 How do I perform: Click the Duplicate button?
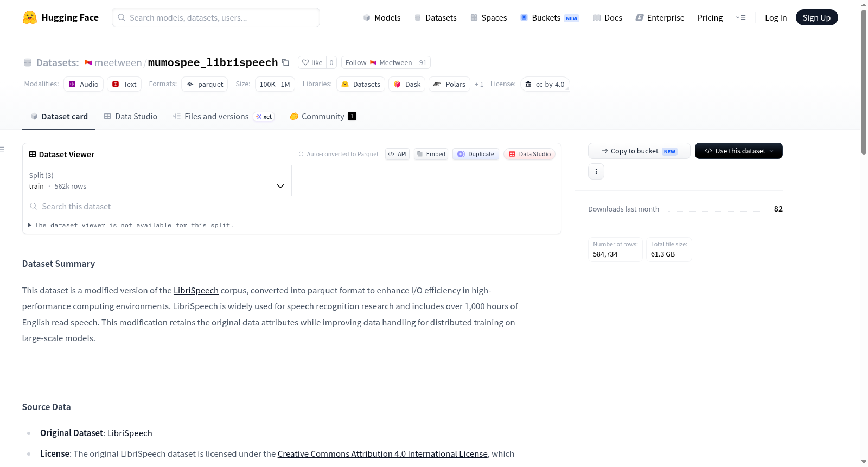[x=475, y=154]
